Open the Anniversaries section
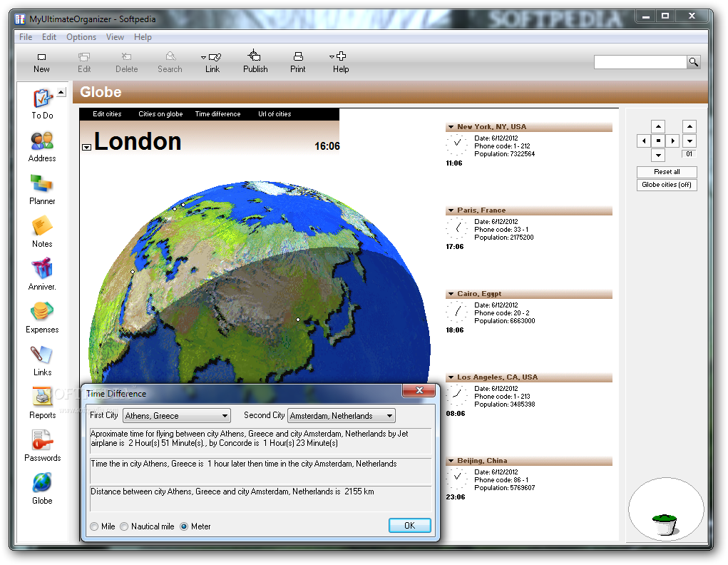The width and height of the screenshot is (728, 565). tap(42, 275)
